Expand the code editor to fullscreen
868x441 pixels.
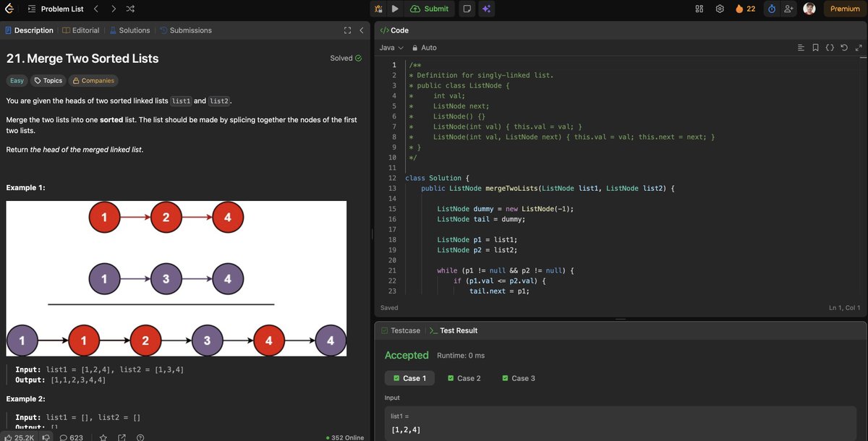pyautogui.click(x=859, y=48)
